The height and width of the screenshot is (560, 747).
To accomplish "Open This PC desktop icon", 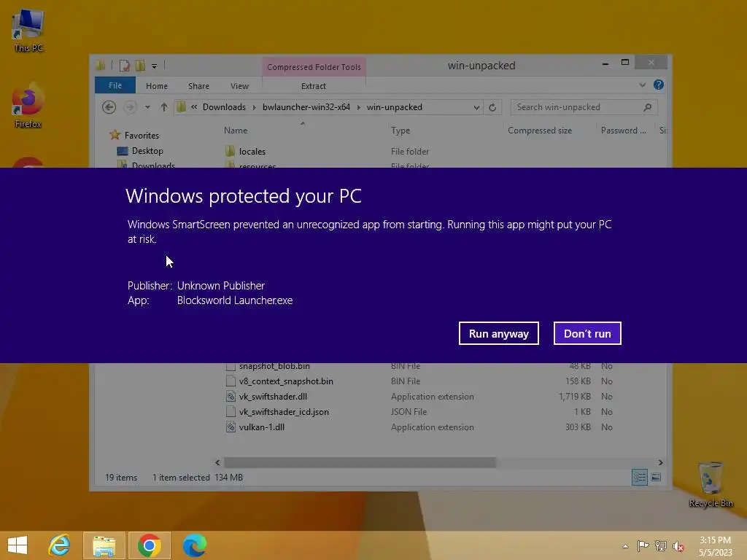I will click(x=28, y=31).
